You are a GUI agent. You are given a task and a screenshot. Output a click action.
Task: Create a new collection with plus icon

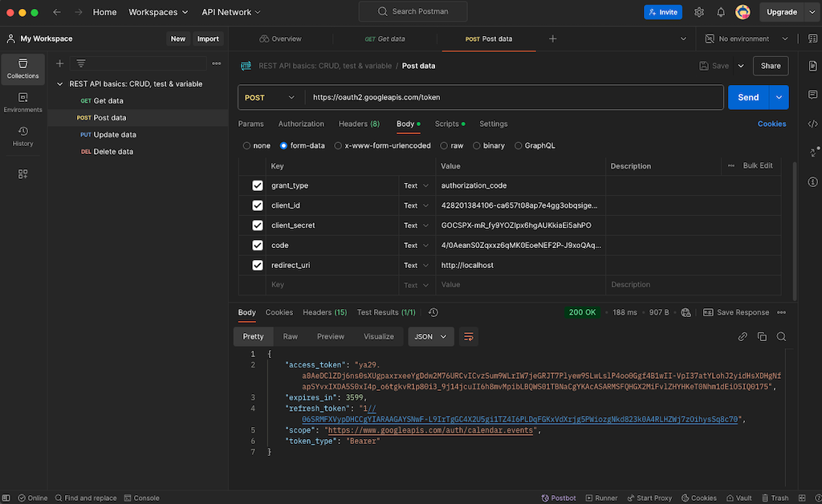pos(59,63)
